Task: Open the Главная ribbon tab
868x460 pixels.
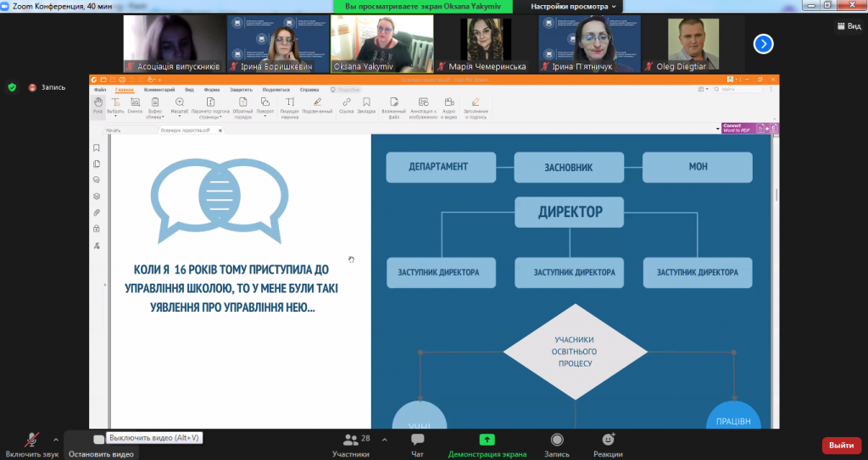Action: pos(125,90)
